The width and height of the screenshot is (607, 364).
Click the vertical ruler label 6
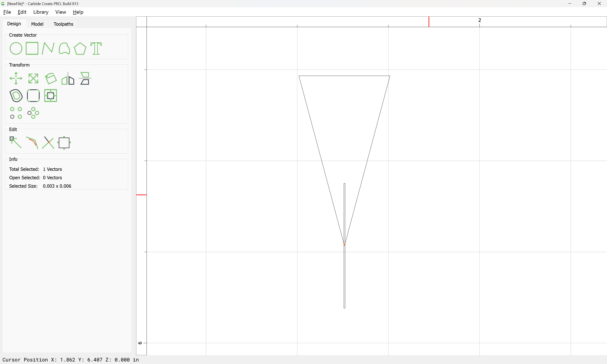click(x=140, y=343)
